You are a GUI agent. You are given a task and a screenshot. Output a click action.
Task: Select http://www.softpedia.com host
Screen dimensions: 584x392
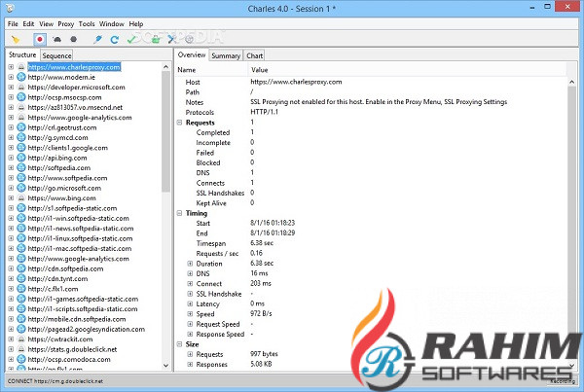pyautogui.click(x=67, y=178)
